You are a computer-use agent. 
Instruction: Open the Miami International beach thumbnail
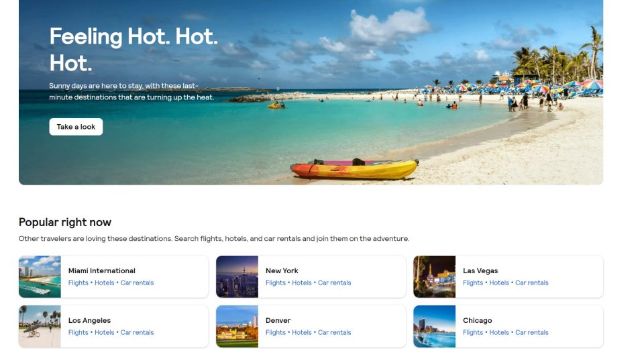[x=40, y=277]
